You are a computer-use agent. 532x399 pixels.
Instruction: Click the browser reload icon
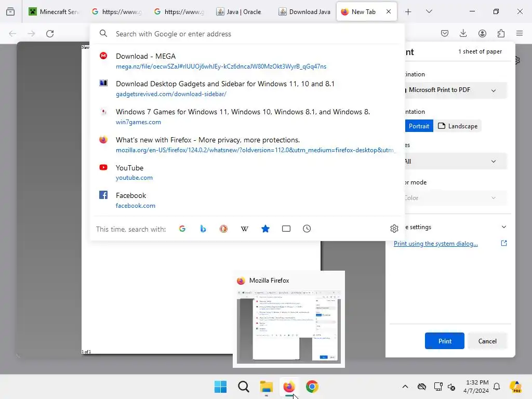[50, 34]
